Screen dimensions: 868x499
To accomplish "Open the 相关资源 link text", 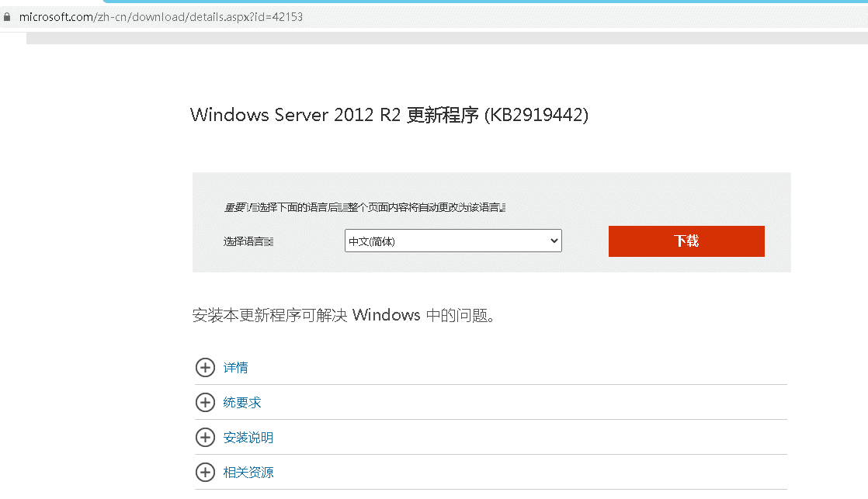I will click(x=248, y=473).
